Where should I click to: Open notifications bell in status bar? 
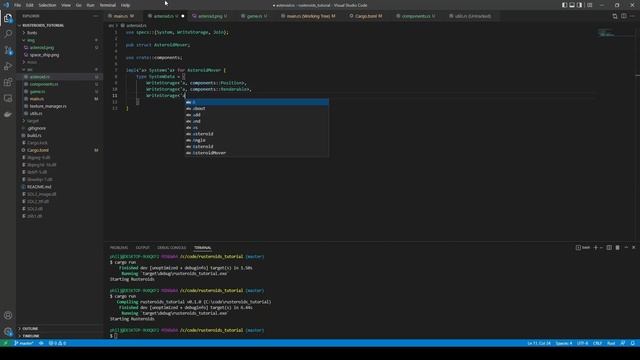632,343
